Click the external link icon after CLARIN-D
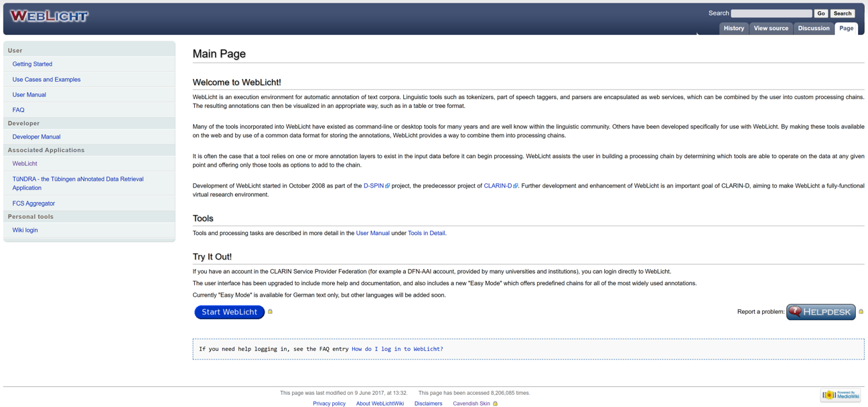Image resolution: width=868 pixels, height=407 pixels. click(x=515, y=185)
